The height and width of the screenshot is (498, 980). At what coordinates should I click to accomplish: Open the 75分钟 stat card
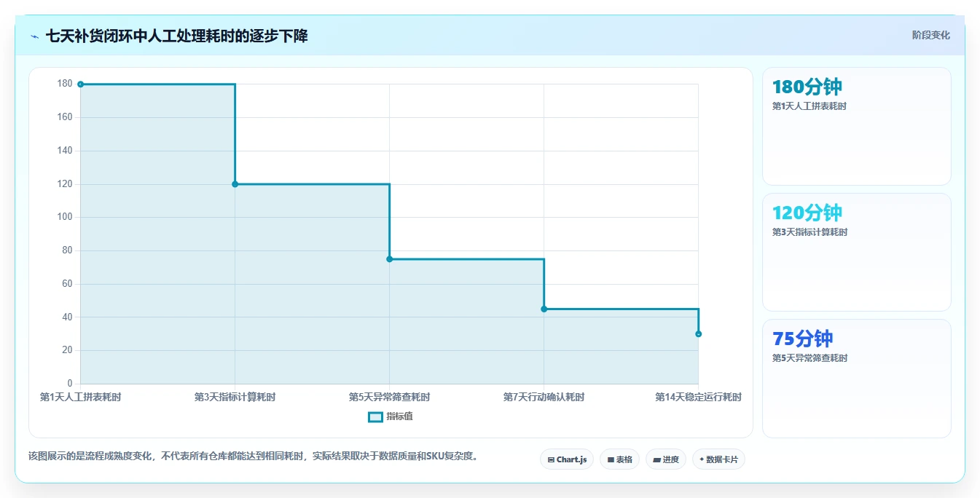coord(856,379)
